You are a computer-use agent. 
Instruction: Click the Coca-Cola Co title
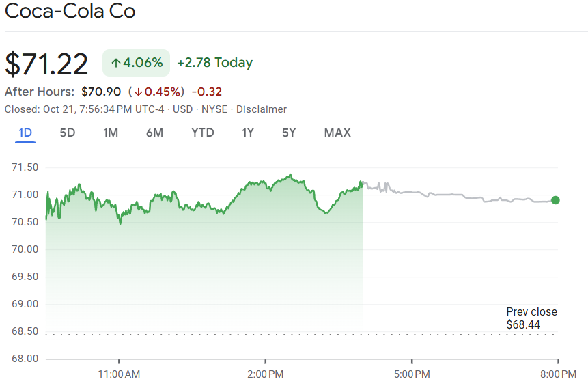[x=70, y=12]
